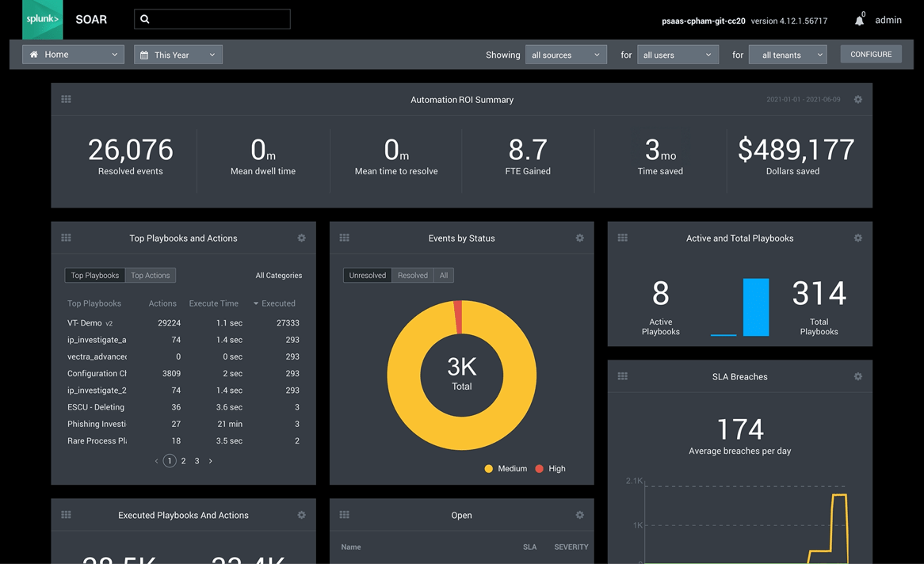Show All events by status
The height and width of the screenshot is (564, 924).
443,275
